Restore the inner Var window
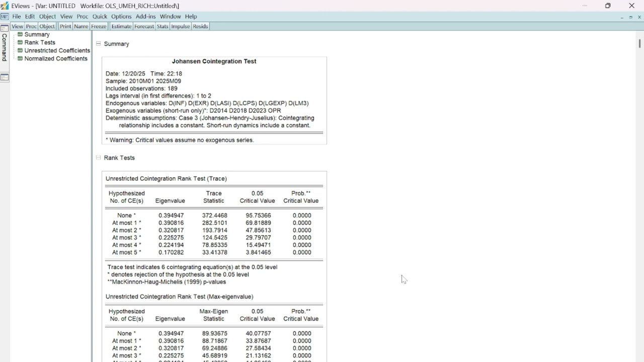 tap(631, 17)
